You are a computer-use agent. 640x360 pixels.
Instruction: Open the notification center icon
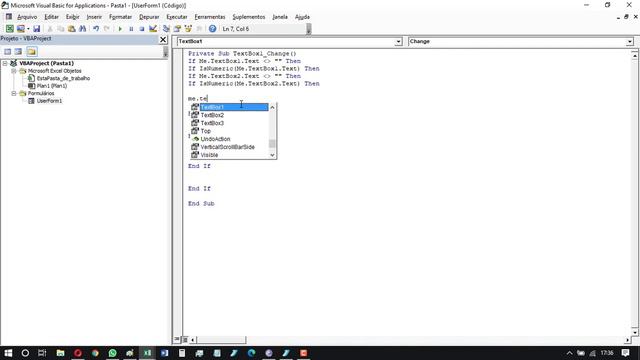[625, 353]
